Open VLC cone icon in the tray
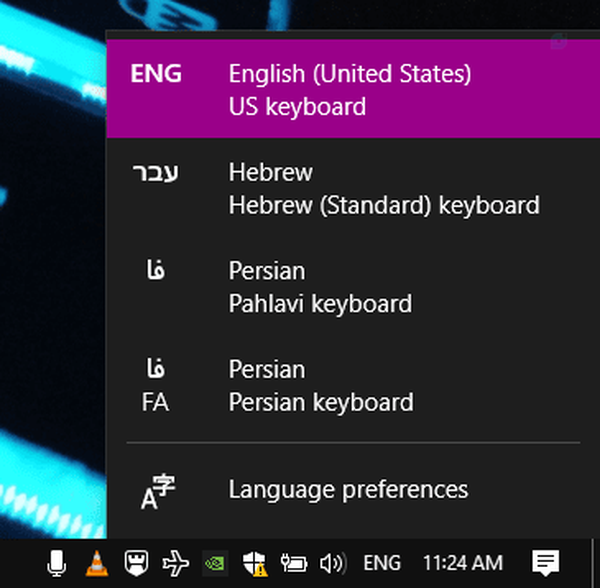The image size is (600, 588). click(x=96, y=563)
